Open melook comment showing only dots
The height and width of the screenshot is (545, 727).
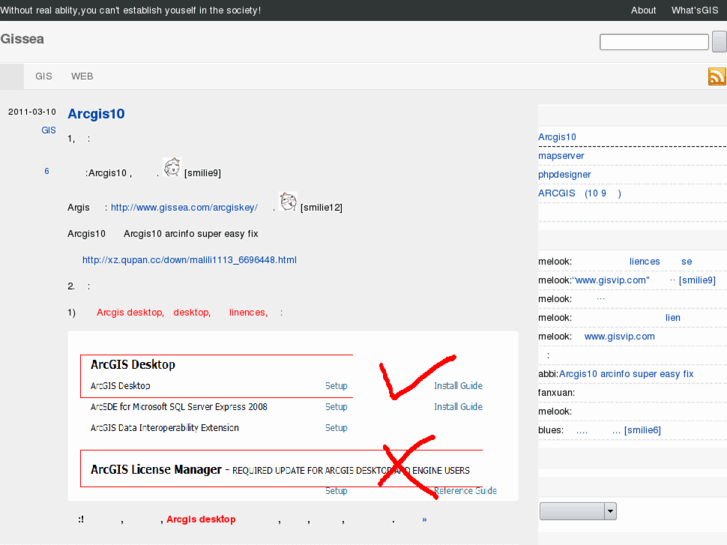pos(600,299)
